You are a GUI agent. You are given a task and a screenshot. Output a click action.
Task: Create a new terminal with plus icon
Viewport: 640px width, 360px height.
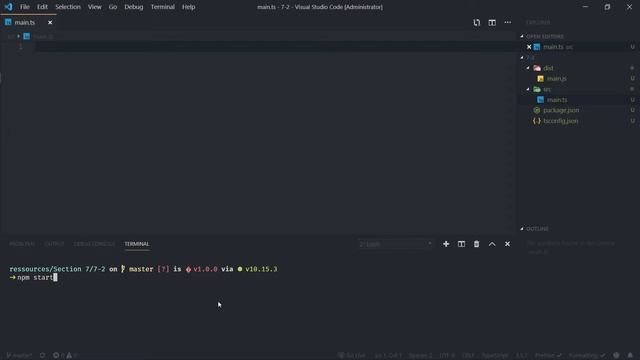446,244
